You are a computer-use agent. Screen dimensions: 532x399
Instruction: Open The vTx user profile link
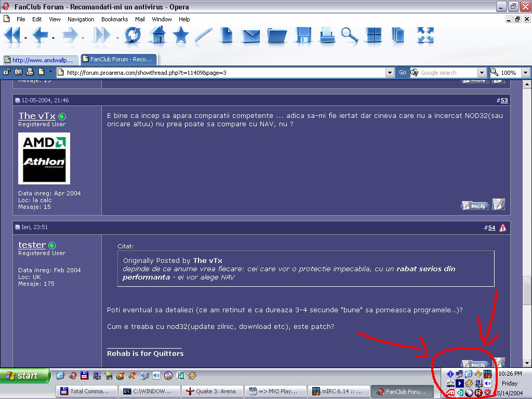coord(36,116)
